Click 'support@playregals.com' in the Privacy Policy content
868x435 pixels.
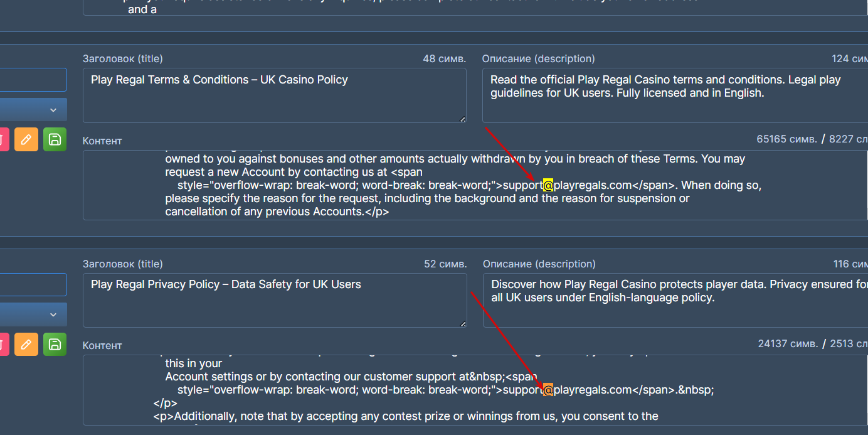[568, 390]
